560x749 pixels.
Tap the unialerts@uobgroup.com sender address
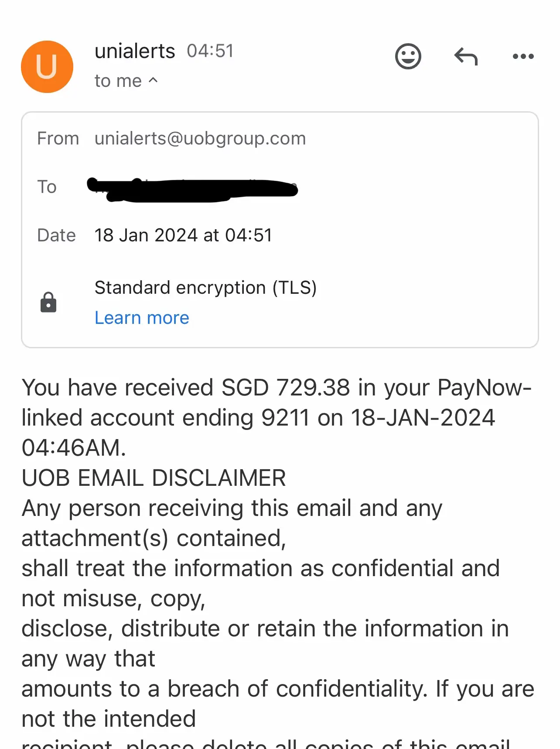coord(200,138)
